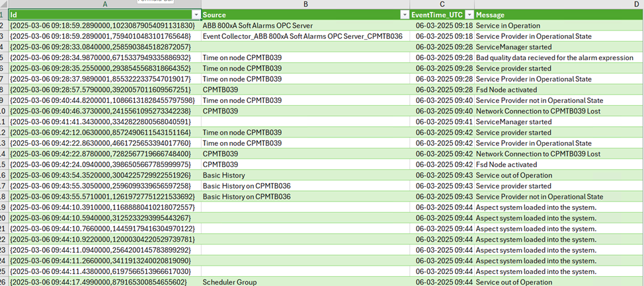Select the Id cell starting 2025-03-06 09:28:57.5790000
The width and height of the screenshot is (644, 286).
[105, 89]
